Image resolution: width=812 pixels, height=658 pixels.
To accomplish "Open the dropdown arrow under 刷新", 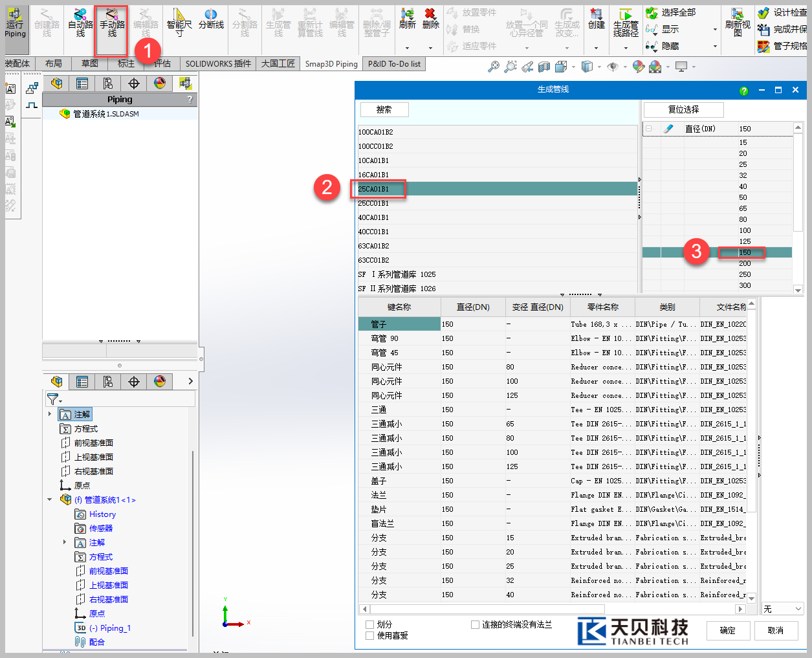I will [408, 48].
